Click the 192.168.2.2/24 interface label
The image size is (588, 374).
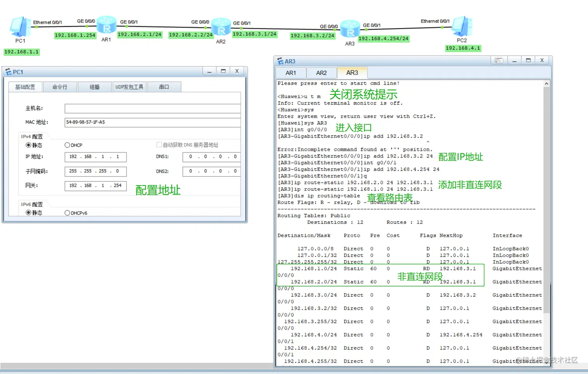point(191,35)
